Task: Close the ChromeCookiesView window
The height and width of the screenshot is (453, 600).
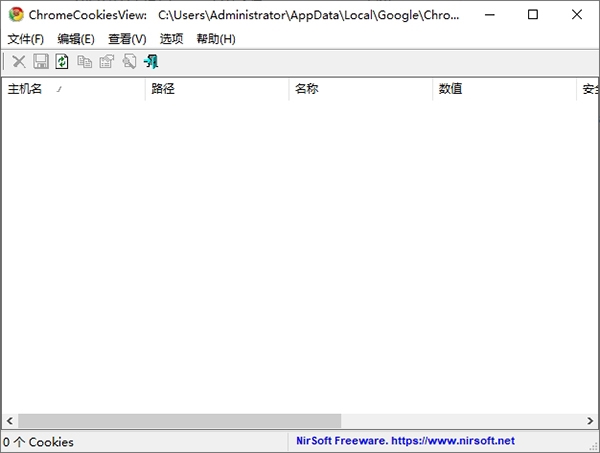Action: tap(577, 15)
